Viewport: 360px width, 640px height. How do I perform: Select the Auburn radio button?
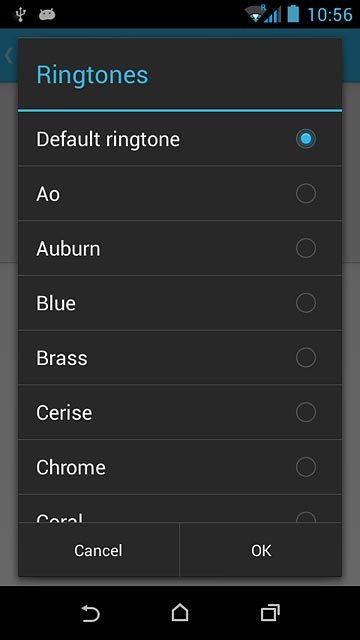click(306, 248)
